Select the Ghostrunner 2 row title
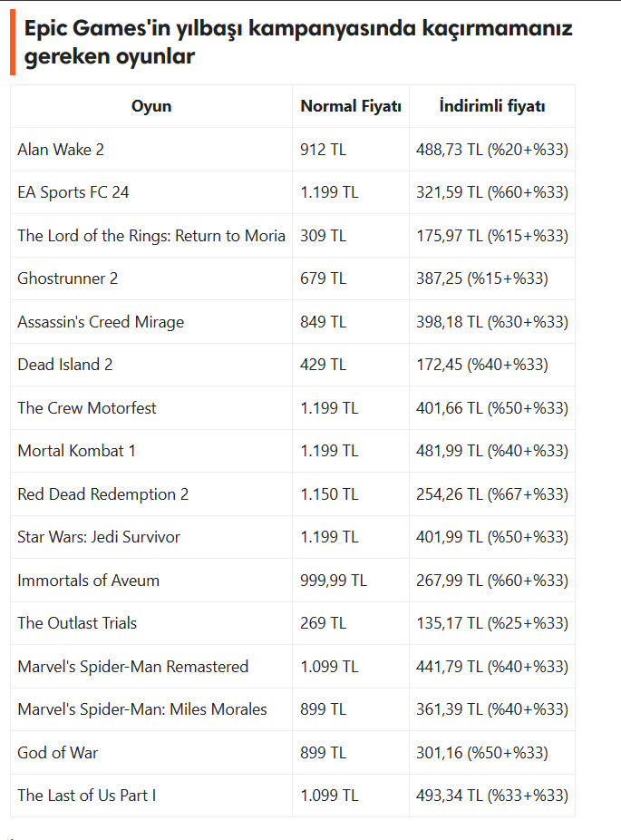Screen dimensions: 621x840 [x=68, y=278]
